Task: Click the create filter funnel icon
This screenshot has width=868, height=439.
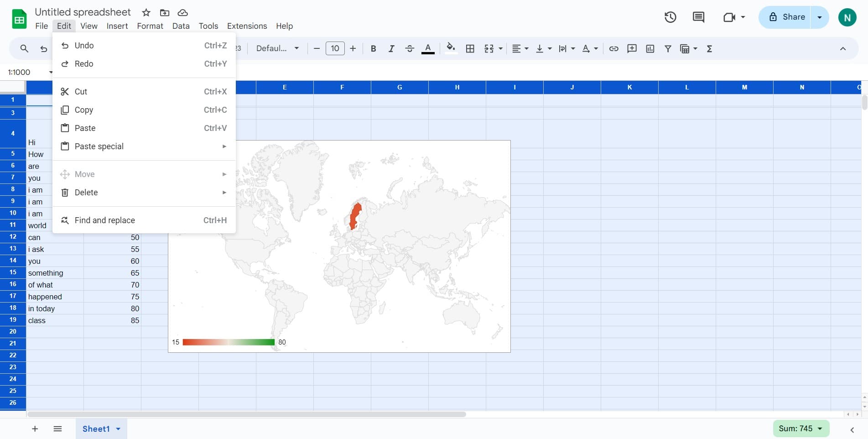Action: [668, 49]
